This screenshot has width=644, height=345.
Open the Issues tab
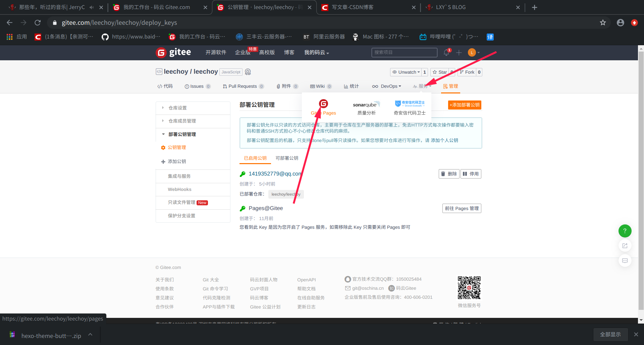point(198,86)
